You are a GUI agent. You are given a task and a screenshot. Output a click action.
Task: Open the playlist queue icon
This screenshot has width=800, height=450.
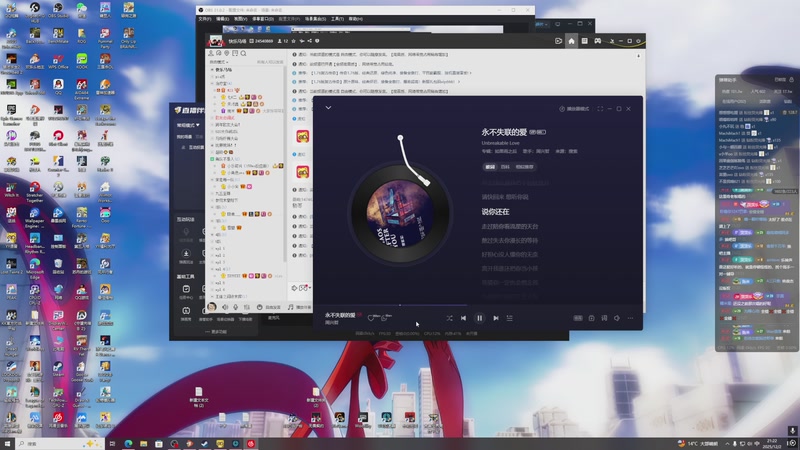click(509, 318)
